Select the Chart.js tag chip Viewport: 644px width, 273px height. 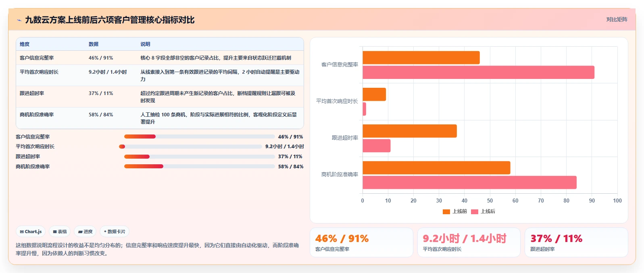[31, 232]
